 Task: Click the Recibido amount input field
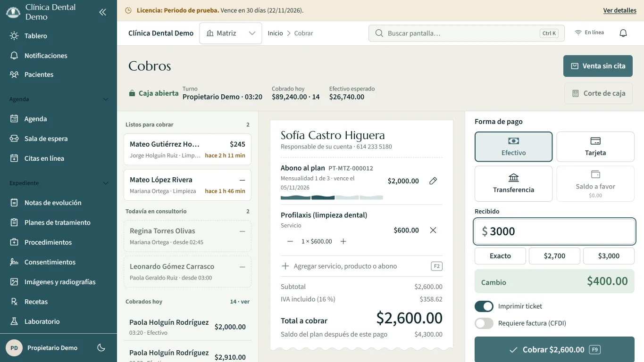[554, 231]
